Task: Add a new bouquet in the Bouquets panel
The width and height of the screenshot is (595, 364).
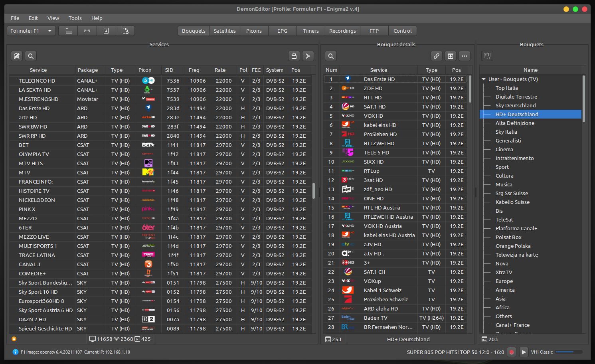Action: click(x=487, y=56)
